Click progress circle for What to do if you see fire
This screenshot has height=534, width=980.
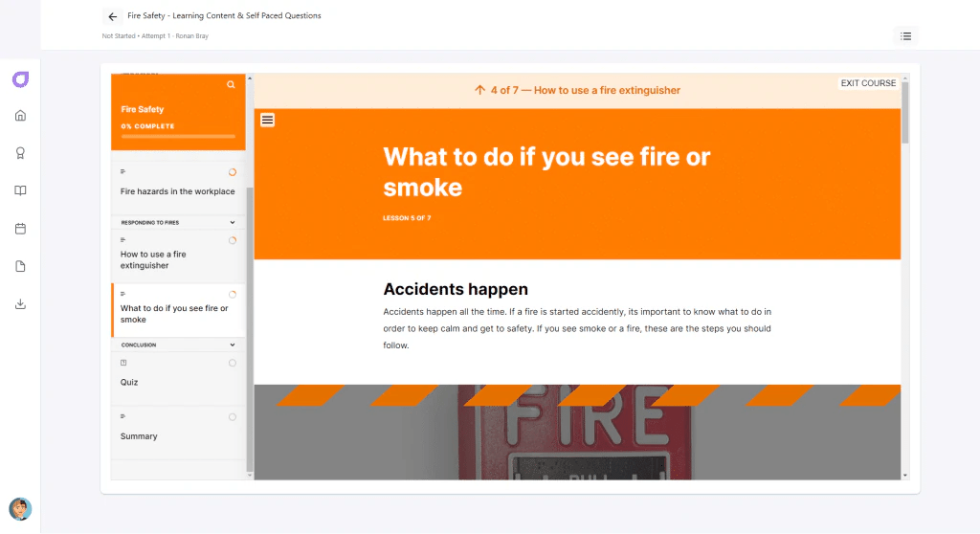pos(233,295)
